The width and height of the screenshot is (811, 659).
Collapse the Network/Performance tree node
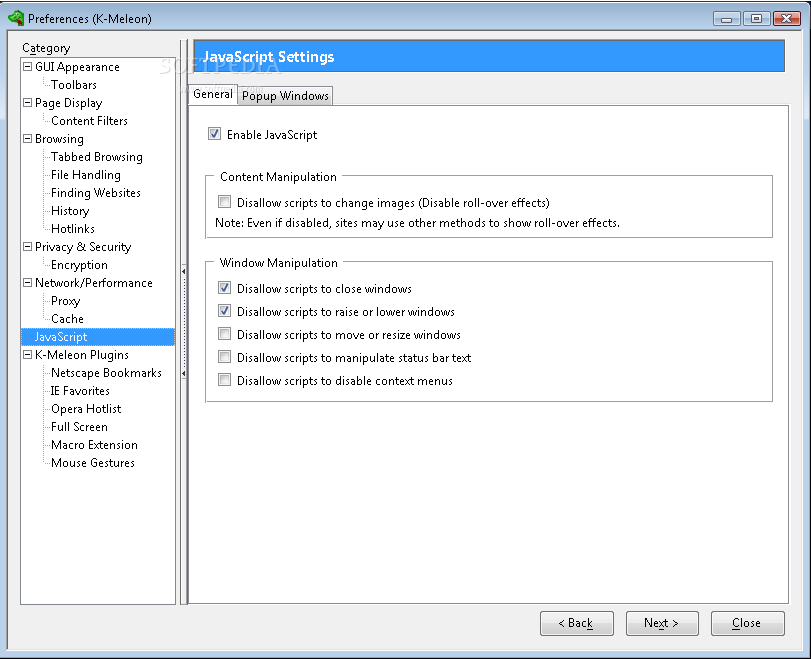pos(27,283)
